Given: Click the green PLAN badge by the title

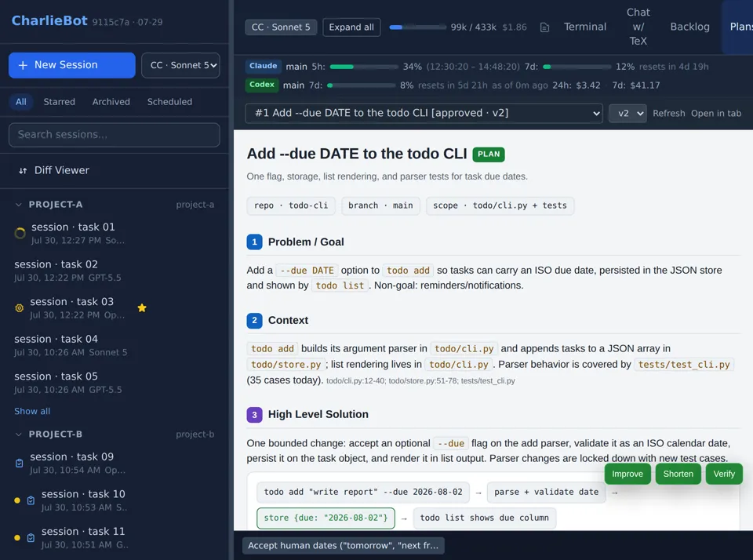Looking at the screenshot, I should coord(489,155).
